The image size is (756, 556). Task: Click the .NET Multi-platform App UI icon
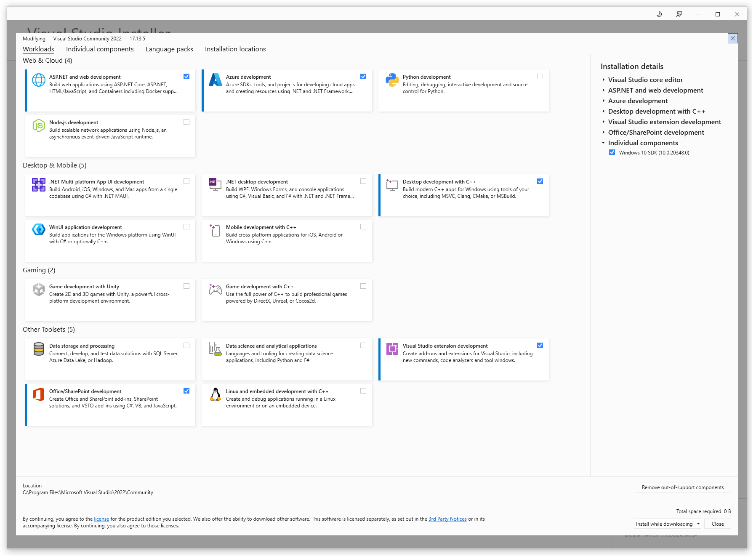39,185
